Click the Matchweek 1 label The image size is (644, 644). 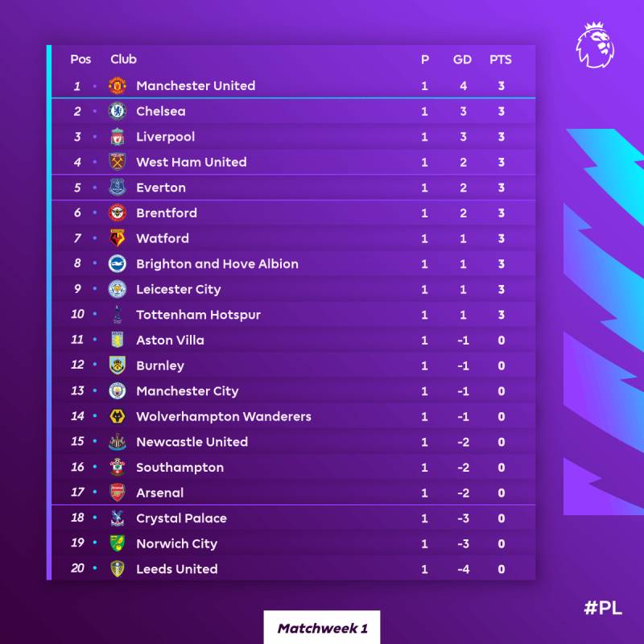coord(321,628)
